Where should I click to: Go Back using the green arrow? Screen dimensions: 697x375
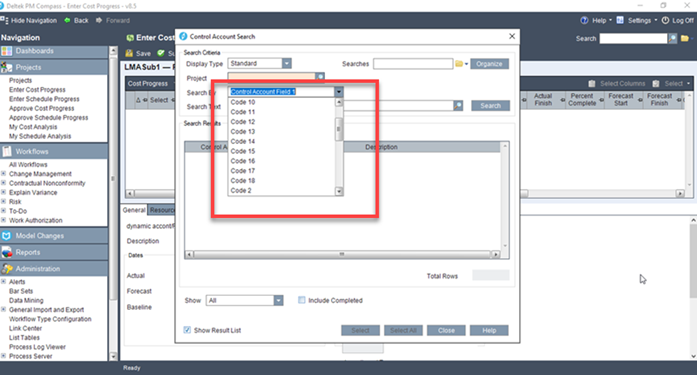67,20
